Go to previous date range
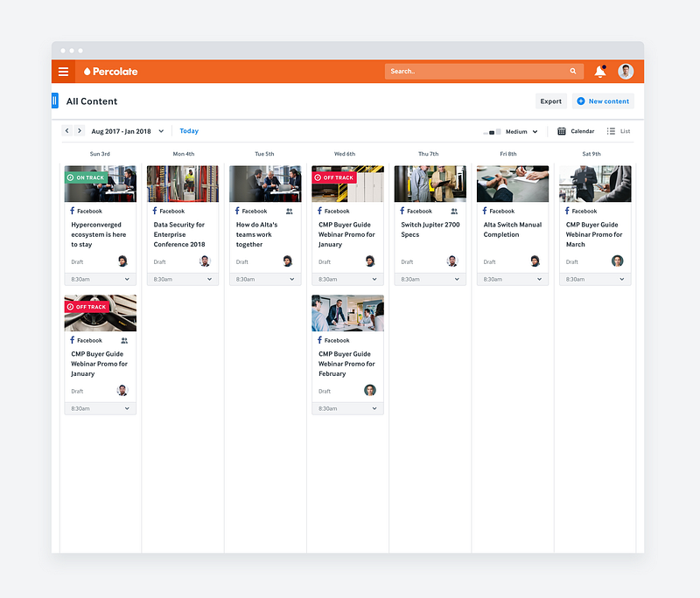This screenshot has height=598, width=700. [x=67, y=130]
